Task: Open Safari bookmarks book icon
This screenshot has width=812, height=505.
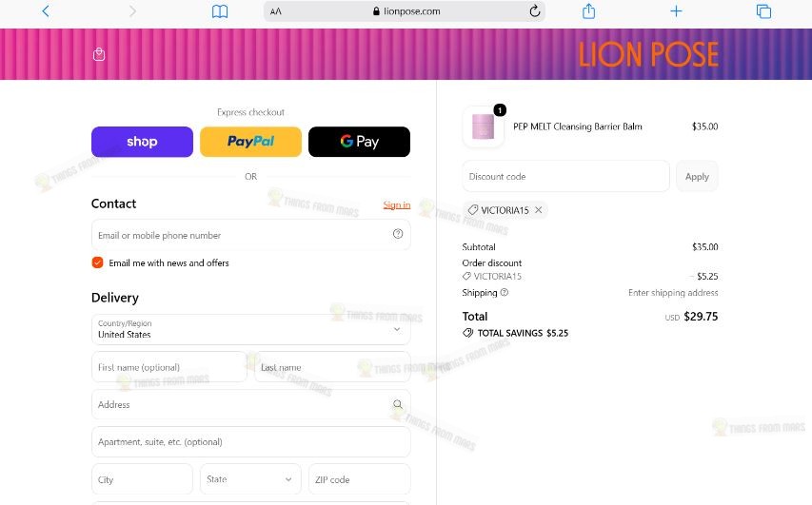Action: 220,11
